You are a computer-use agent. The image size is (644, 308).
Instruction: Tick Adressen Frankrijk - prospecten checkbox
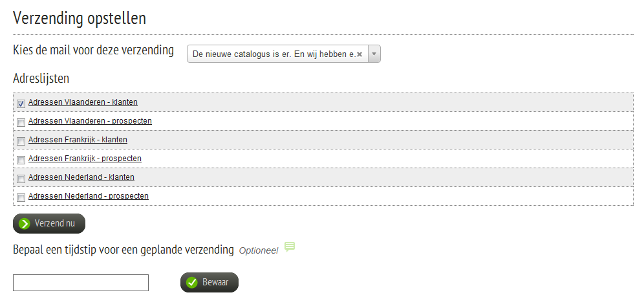tap(21, 160)
